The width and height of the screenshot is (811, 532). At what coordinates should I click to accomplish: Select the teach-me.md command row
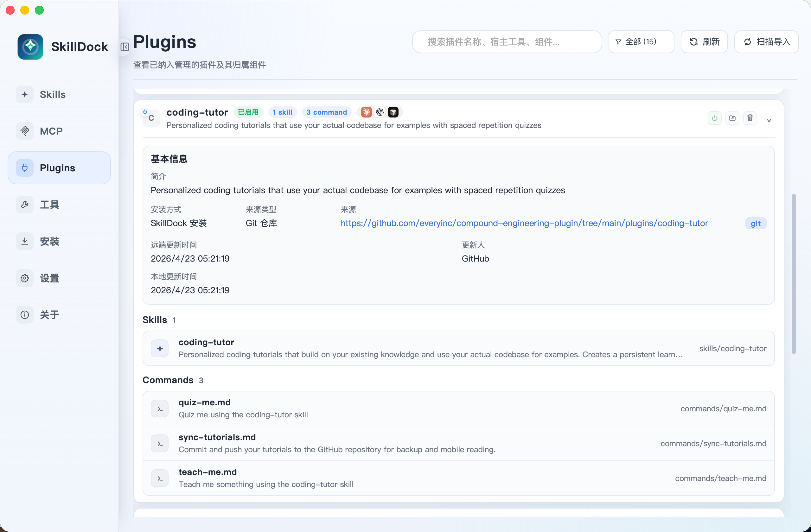click(x=458, y=478)
